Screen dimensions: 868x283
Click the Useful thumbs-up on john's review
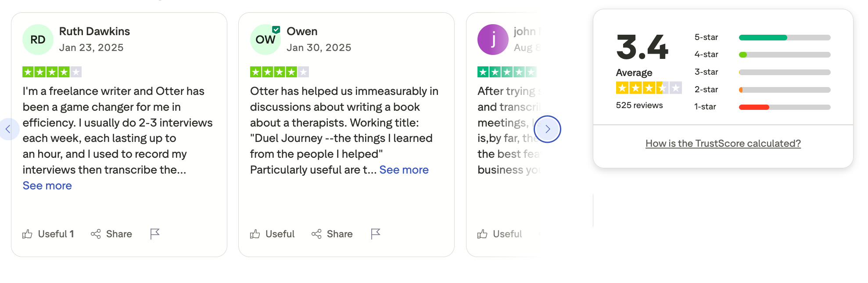pos(483,234)
